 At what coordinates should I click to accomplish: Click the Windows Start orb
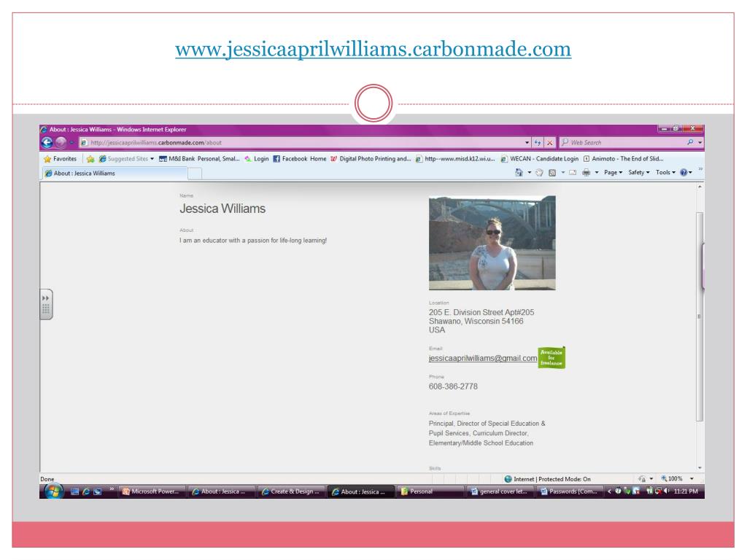tap(53, 491)
